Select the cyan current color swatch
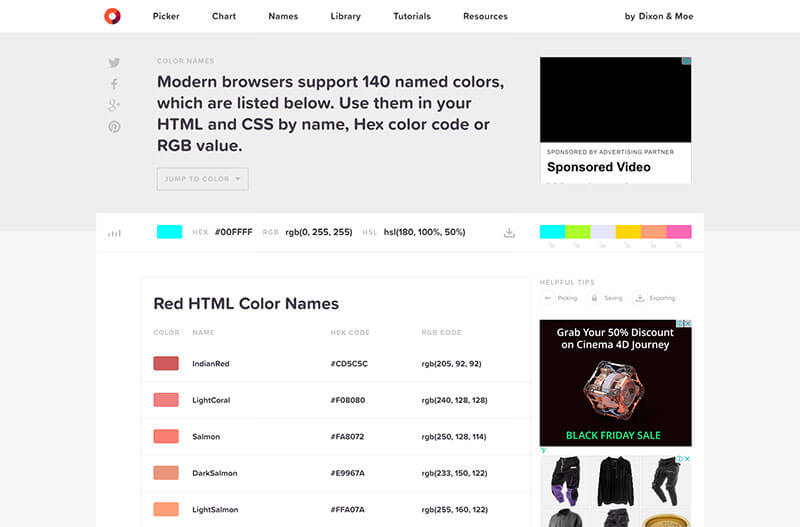The height and width of the screenshot is (527, 800). point(169,232)
